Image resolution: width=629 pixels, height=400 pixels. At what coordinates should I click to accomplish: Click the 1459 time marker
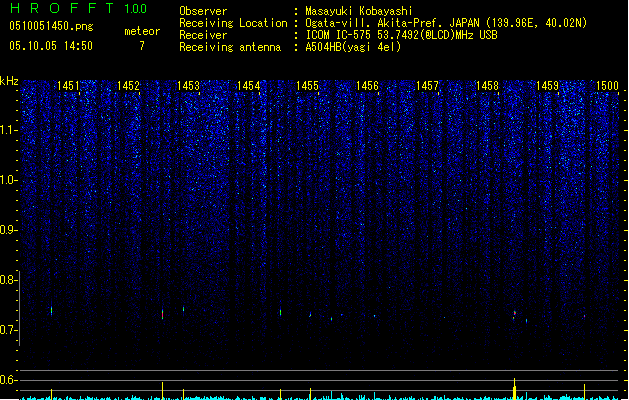[x=548, y=85]
